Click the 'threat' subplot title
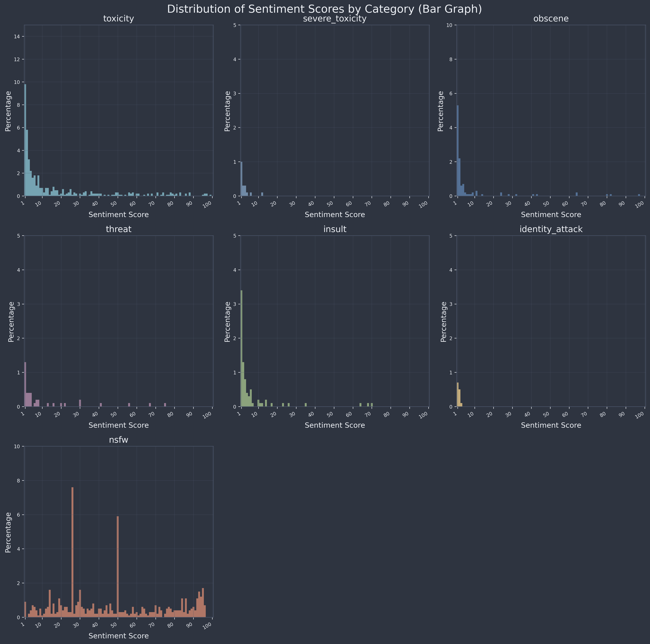Viewport: 650px width, 644px height. tap(118, 229)
